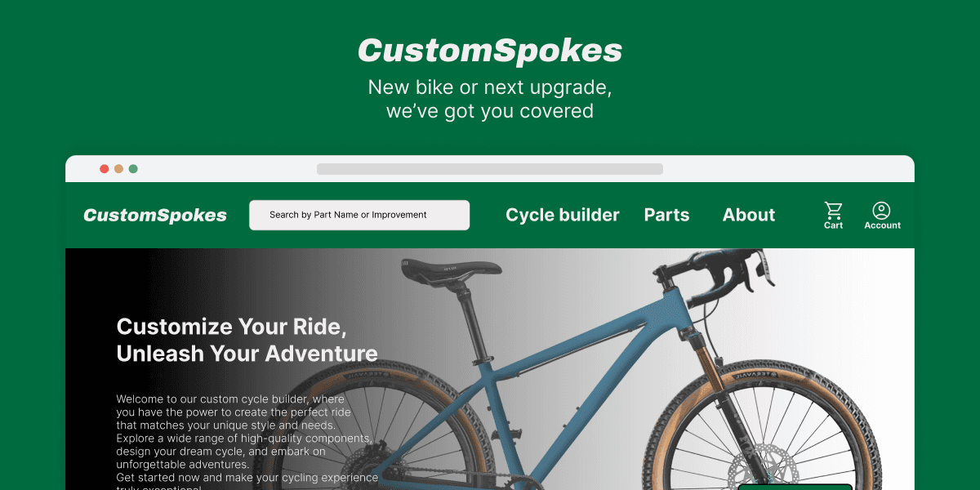
Task: Open the Cycle builder menu item
Action: click(563, 215)
